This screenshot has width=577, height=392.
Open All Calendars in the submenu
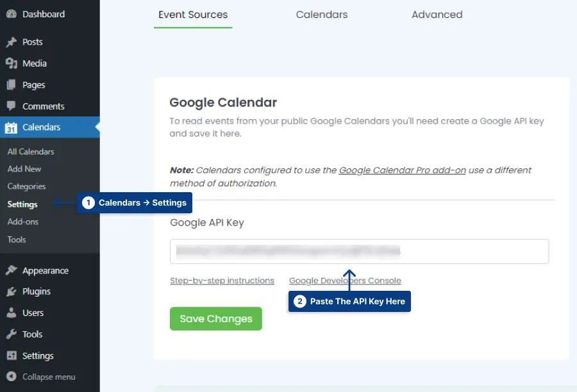tap(31, 152)
